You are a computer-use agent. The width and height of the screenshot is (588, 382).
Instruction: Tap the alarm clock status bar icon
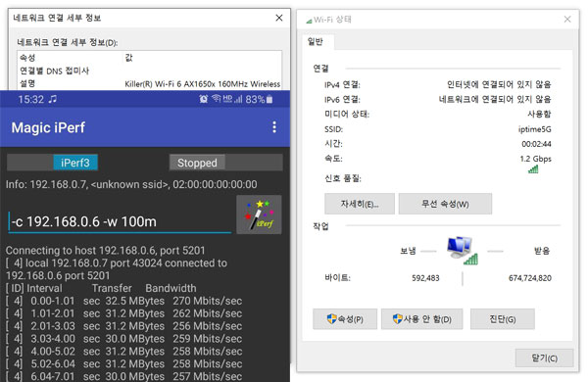tap(204, 99)
